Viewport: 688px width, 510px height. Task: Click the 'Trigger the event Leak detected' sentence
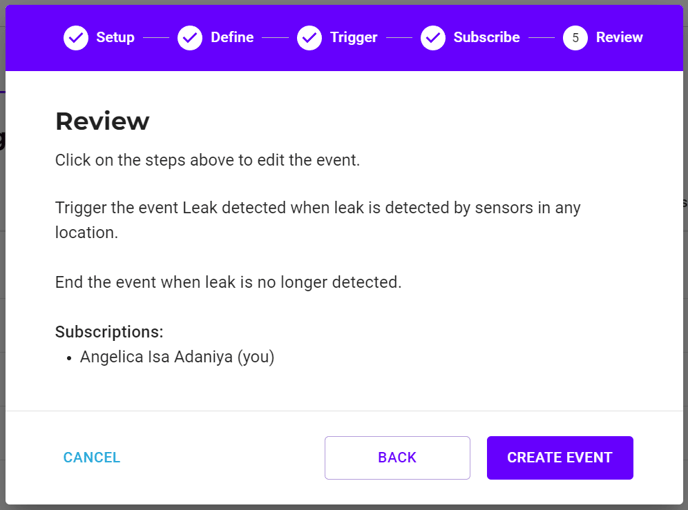coord(318,220)
